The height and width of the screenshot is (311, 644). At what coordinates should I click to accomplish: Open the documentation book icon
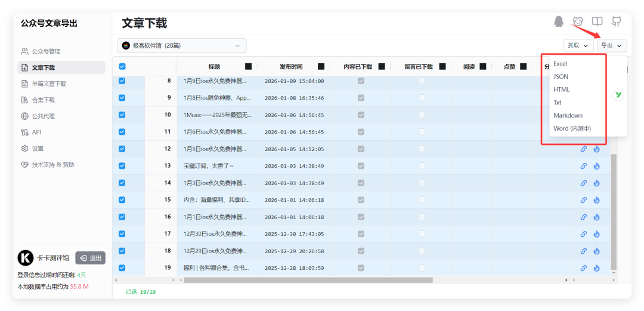click(597, 21)
